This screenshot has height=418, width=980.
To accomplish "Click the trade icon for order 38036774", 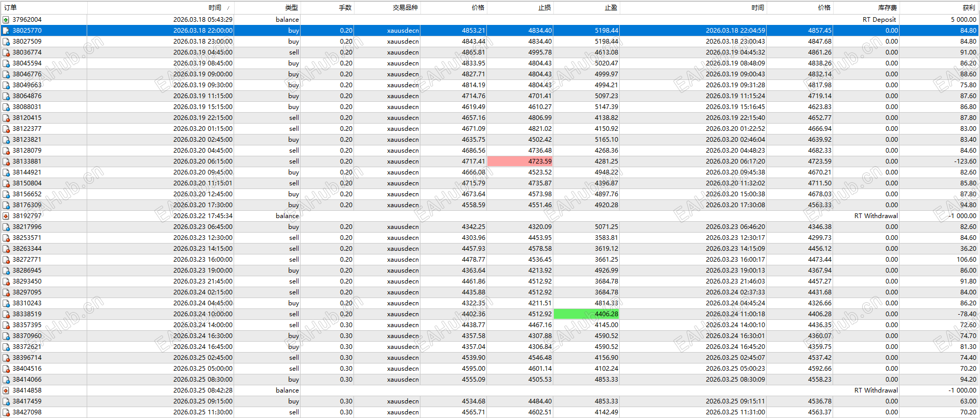I will tap(6, 52).
